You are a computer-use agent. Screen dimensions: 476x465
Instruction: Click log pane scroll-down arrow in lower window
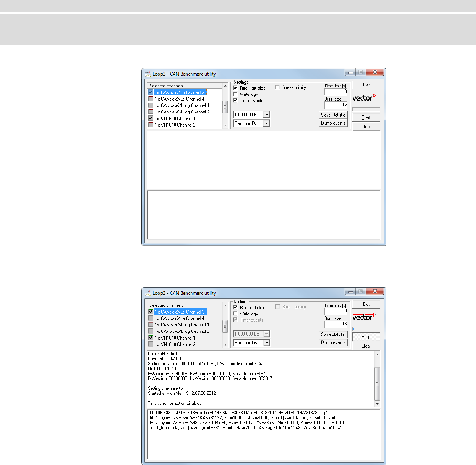[377, 404]
